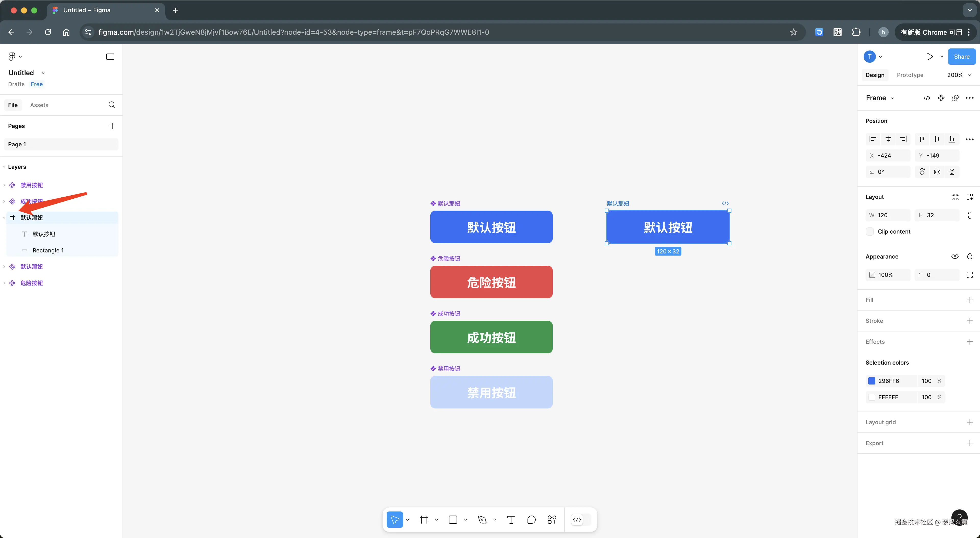Enable the Clip content checkbox
This screenshot has height=538, width=980.
[870, 232]
